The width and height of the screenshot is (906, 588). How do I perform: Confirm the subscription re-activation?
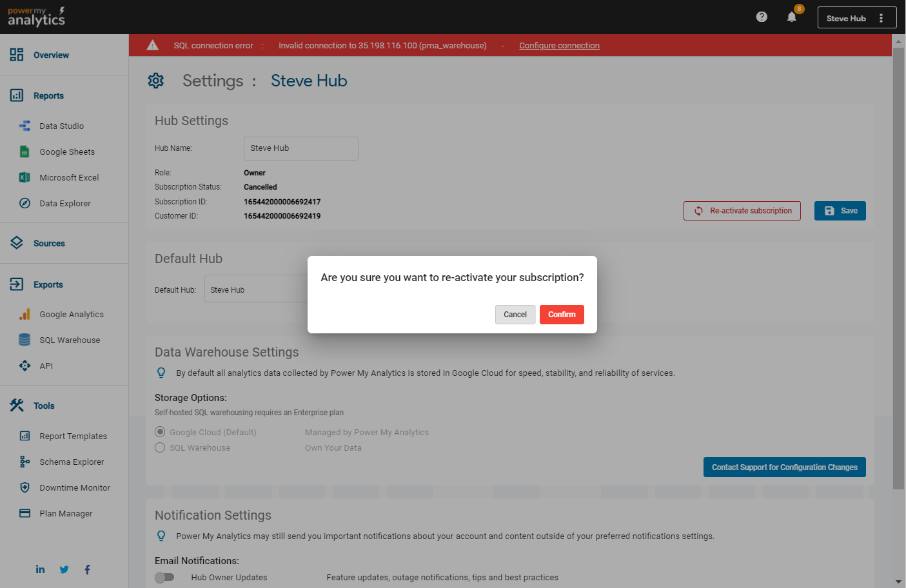point(561,315)
